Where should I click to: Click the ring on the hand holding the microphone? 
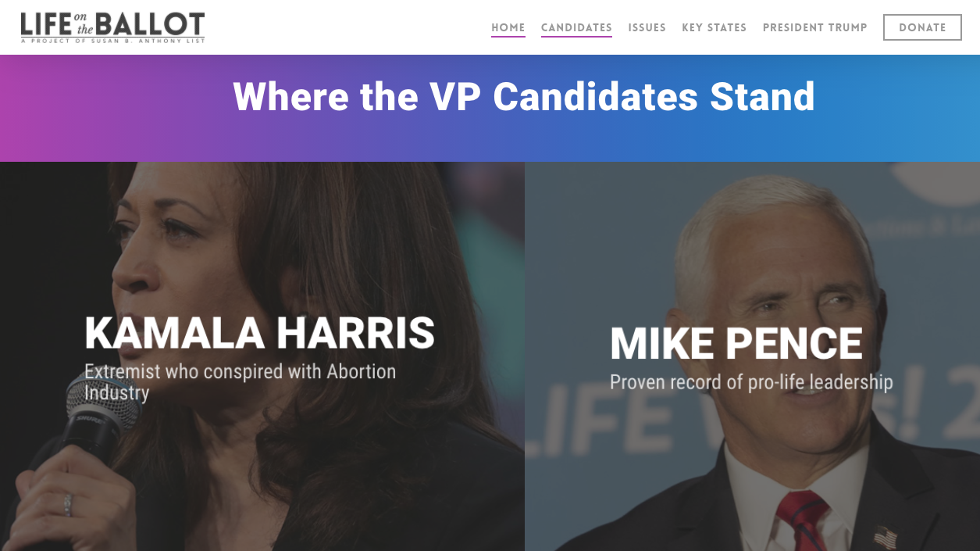coord(68,504)
